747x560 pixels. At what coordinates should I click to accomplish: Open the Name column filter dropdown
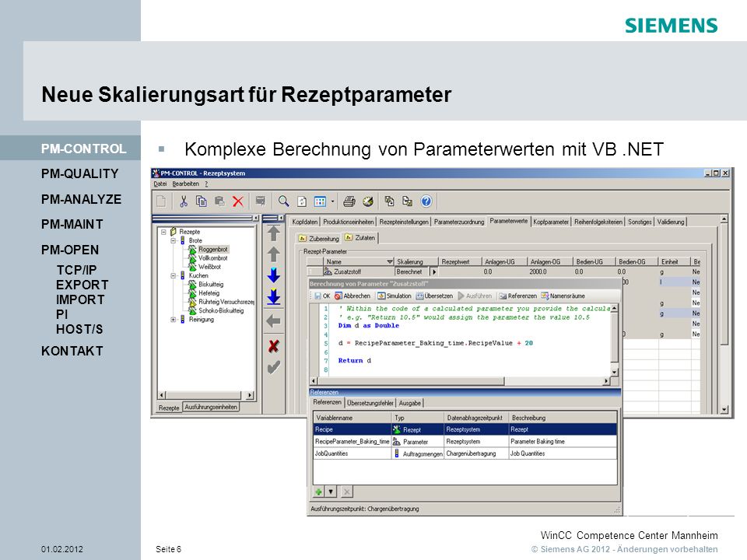click(390, 261)
